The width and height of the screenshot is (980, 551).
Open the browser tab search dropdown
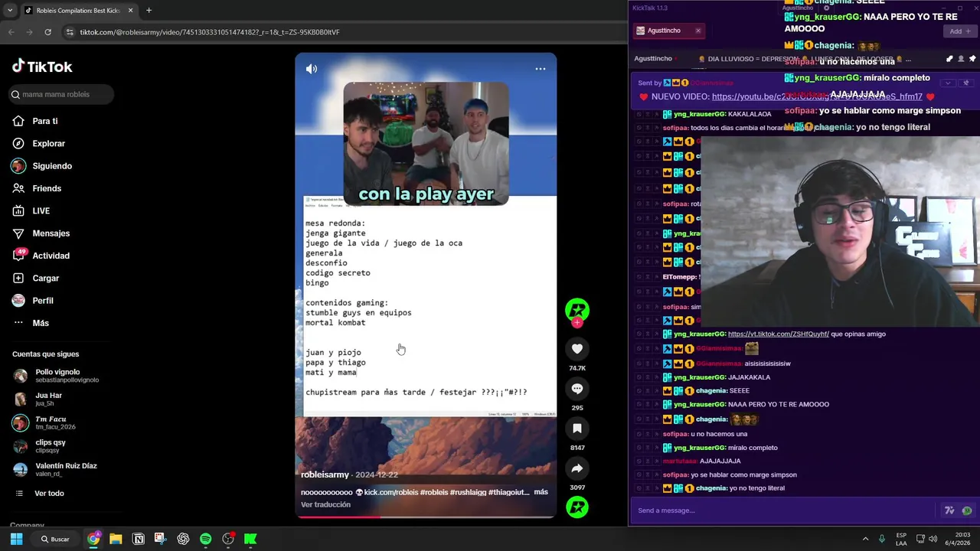point(9,11)
